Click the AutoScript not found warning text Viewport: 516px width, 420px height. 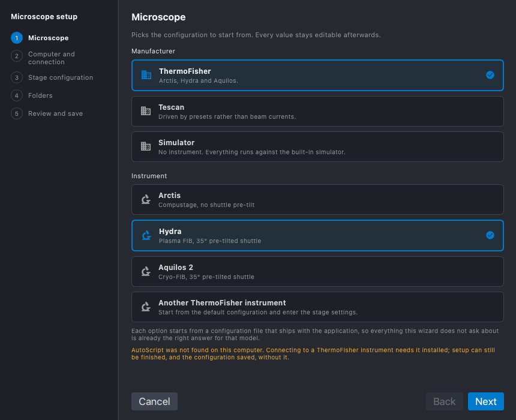313,353
